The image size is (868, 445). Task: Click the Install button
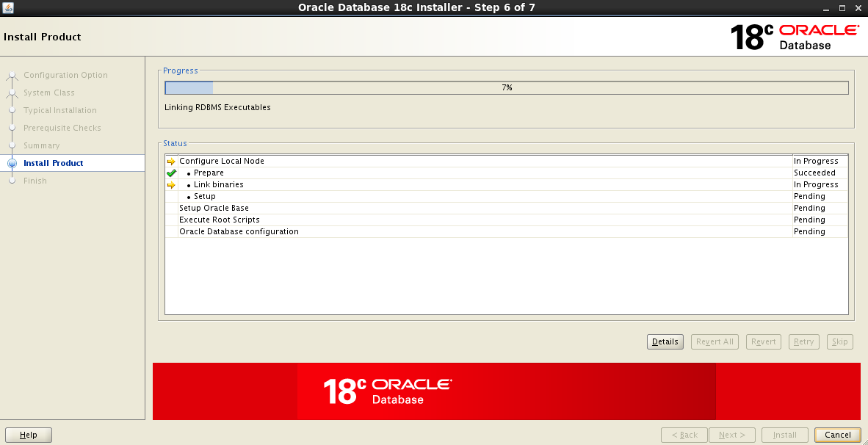784,435
